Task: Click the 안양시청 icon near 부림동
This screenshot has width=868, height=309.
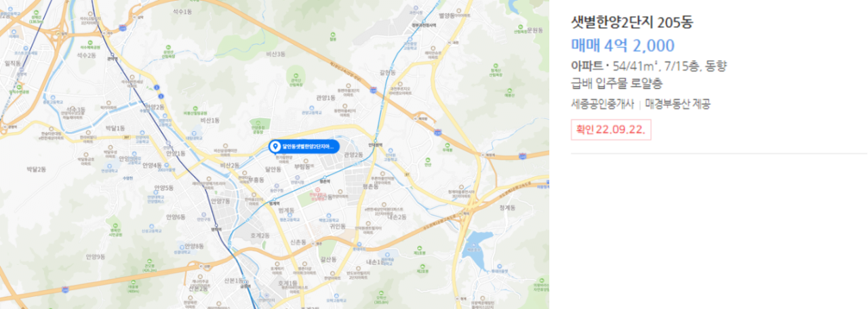Action: coord(297,178)
